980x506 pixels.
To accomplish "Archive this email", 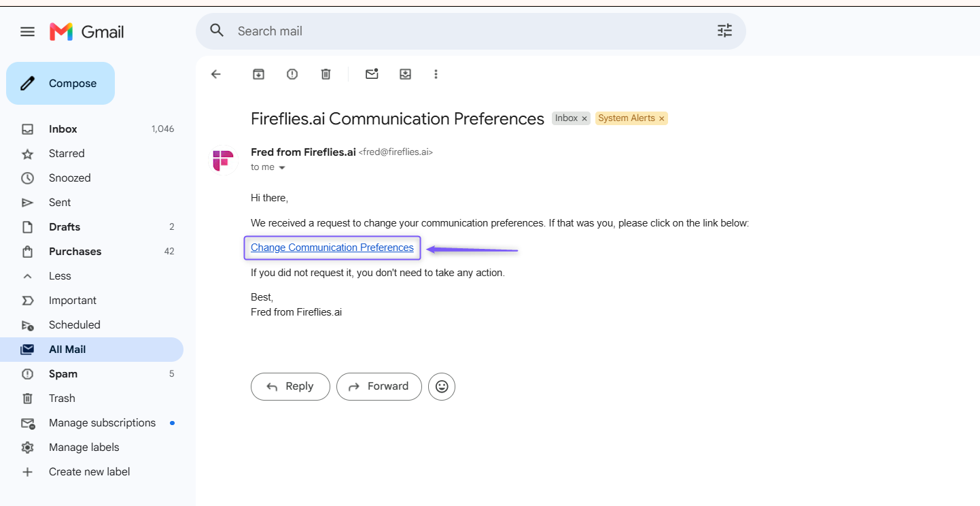I will coord(258,74).
